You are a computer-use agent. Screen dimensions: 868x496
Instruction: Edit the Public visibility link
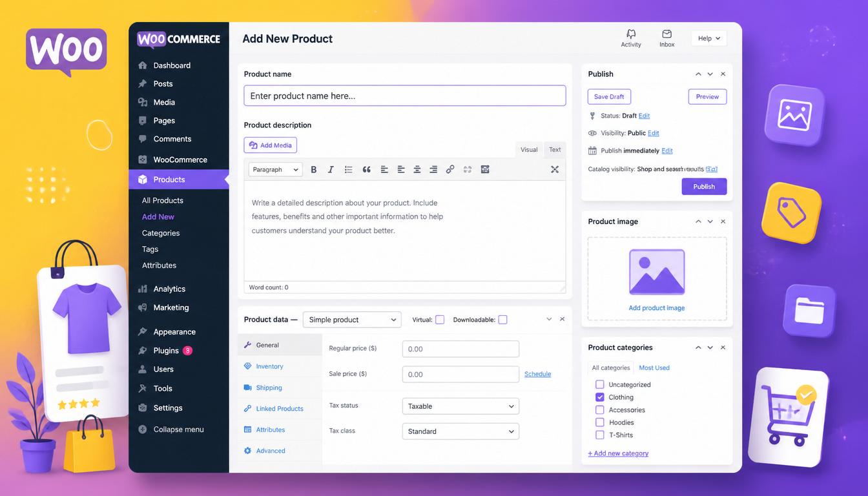tap(654, 133)
